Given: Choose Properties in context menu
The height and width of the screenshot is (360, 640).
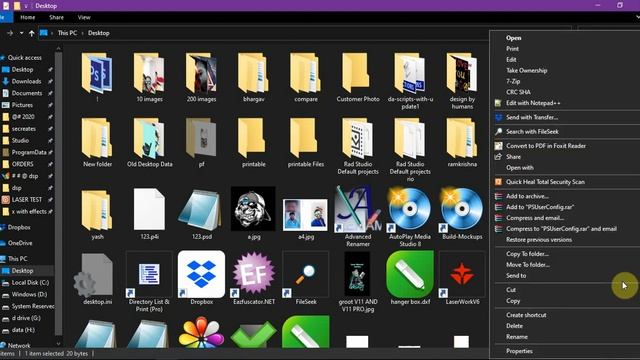Looking at the screenshot, I should [519, 351].
